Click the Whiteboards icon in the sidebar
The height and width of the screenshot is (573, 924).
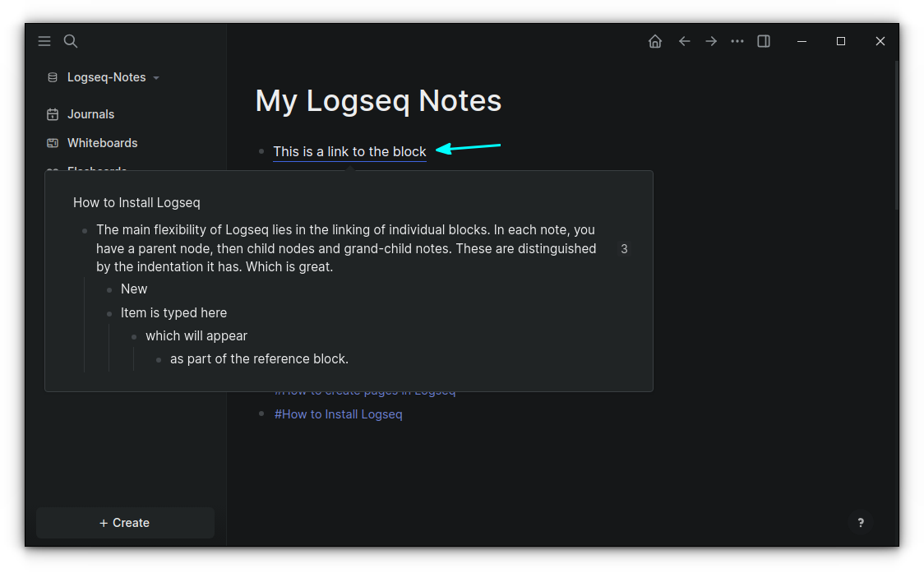click(51, 142)
